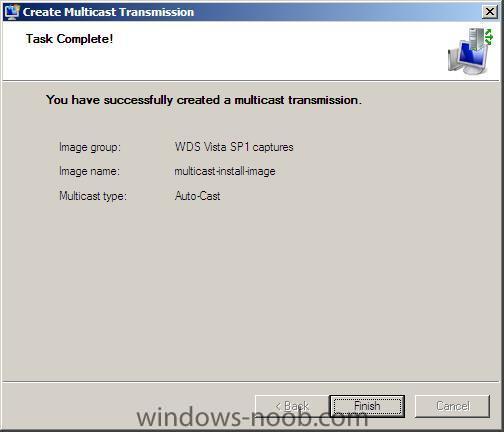Select the Multicast type label
Image resolution: width=504 pixels, height=432 pixels.
93,196
